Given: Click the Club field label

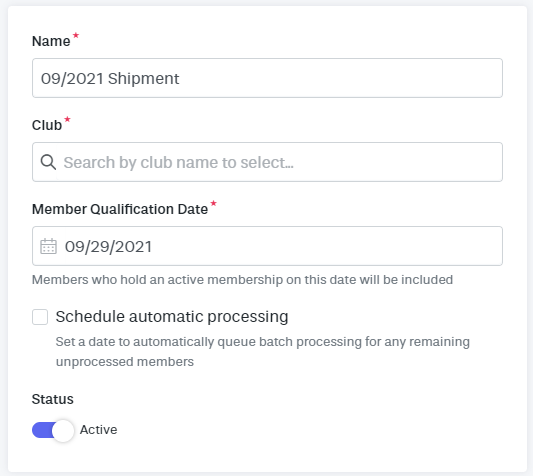Looking at the screenshot, I should coord(47,125).
